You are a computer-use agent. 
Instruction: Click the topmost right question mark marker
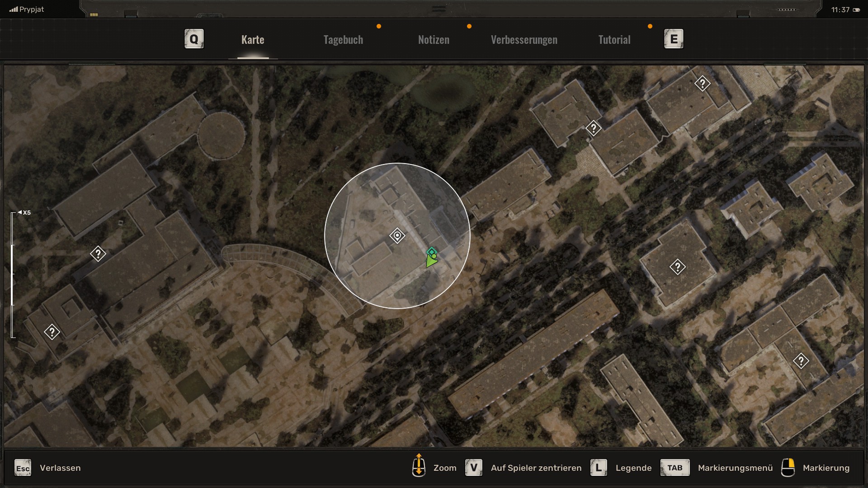point(702,83)
